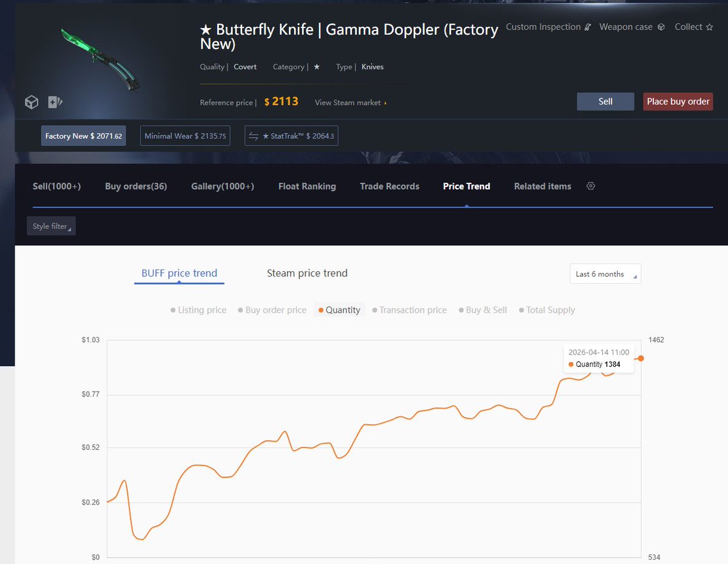Screen dimensions: 728x564
Task: Open the settings gear beside Related items
Action: [x=590, y=186]
